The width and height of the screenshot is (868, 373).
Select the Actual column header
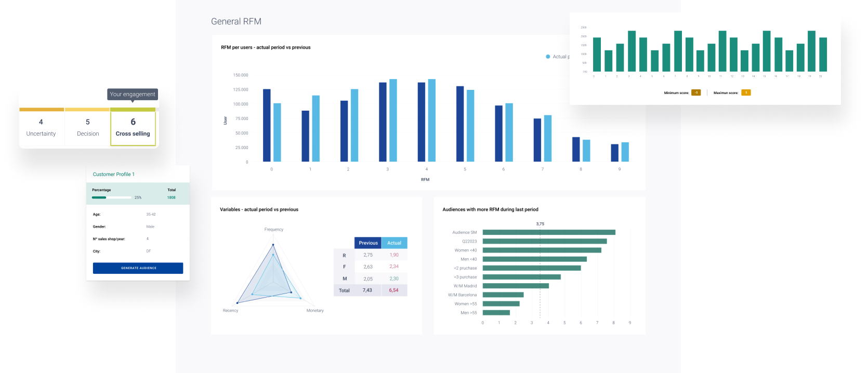[394, 243]
